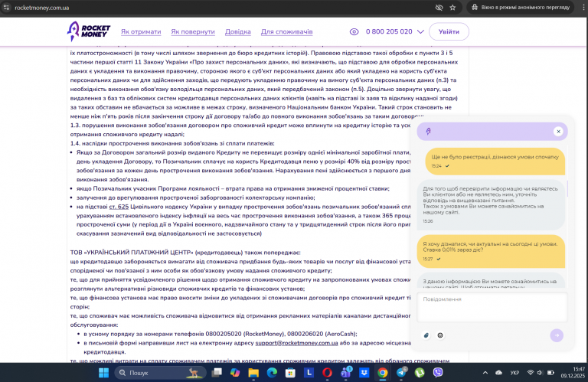Open the 'ст. 625' link
The width and height of the screenshot is (588, 382).
119,207
